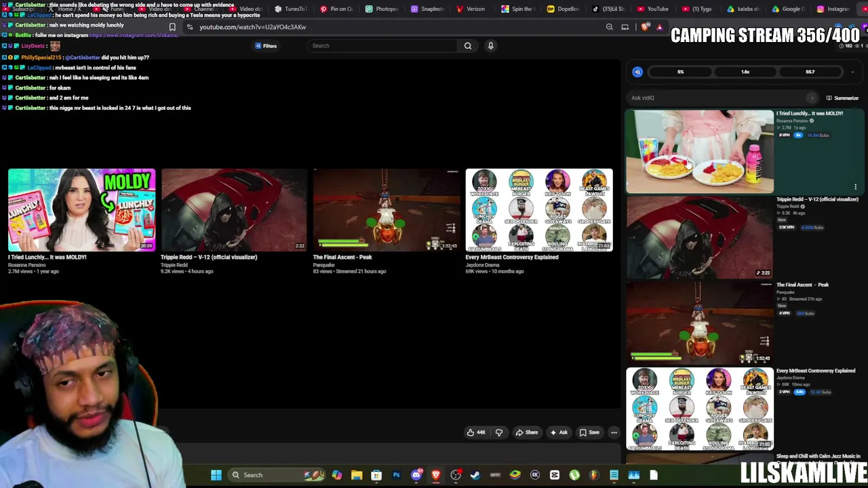Switch to the Spin the Wheel tab
The width and height of the screenshot is (868, 488).
pos(519,9)
